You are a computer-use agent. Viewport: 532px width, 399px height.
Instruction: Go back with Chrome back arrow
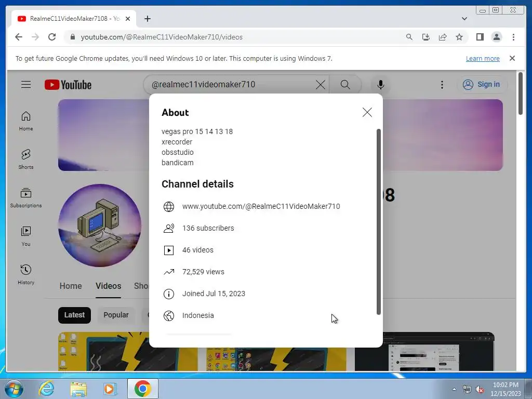[x=19, y=37]
